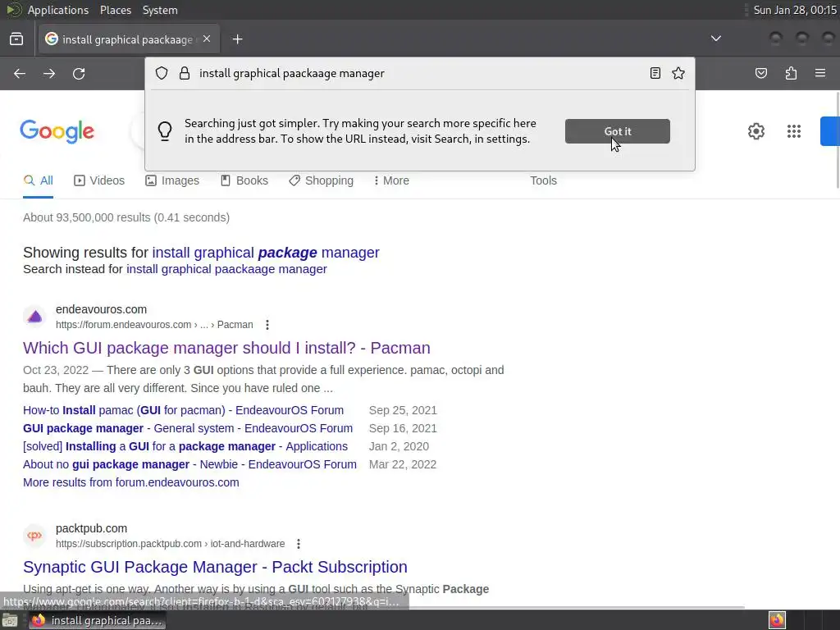Open GUI package manager General system link
The height and width of the screenshot is (630, 840).
click(188, 428)
